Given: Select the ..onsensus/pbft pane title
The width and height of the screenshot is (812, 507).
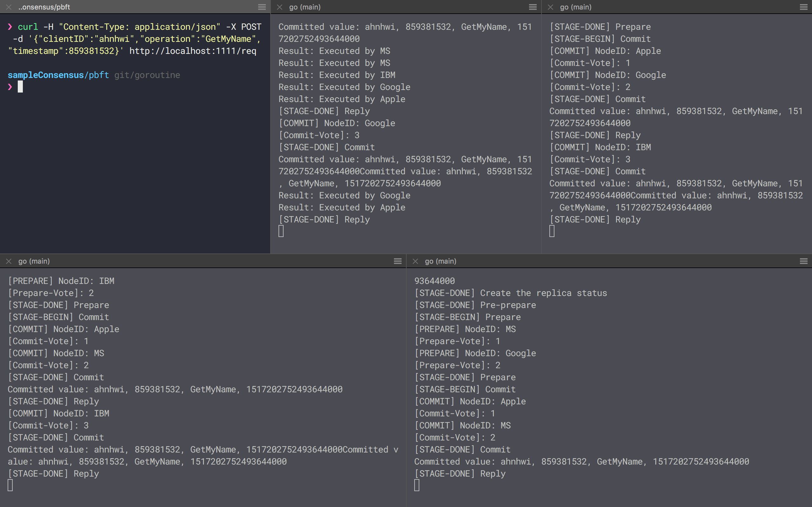Looking at the screenshot, I should (44, 7).
